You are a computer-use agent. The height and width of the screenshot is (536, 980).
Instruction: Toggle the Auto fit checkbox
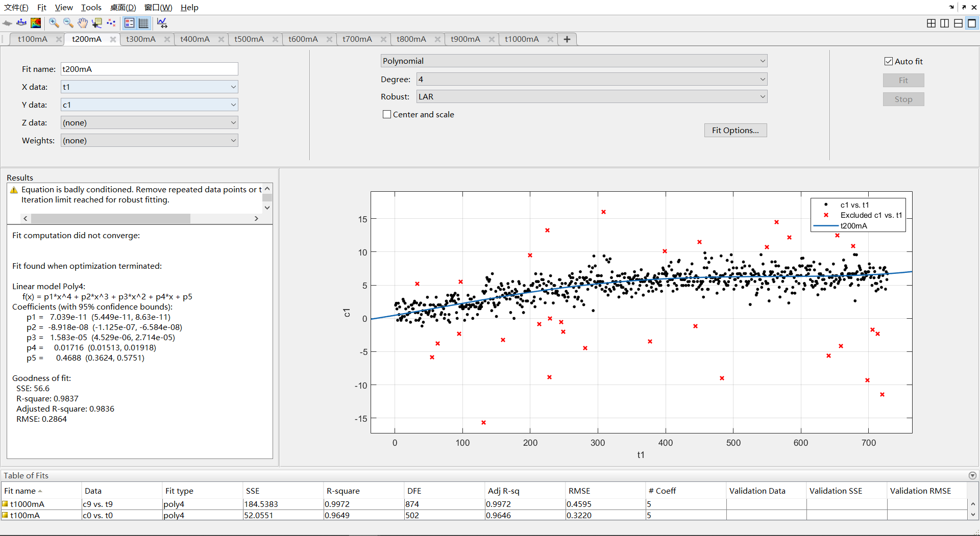click(889, 61)
